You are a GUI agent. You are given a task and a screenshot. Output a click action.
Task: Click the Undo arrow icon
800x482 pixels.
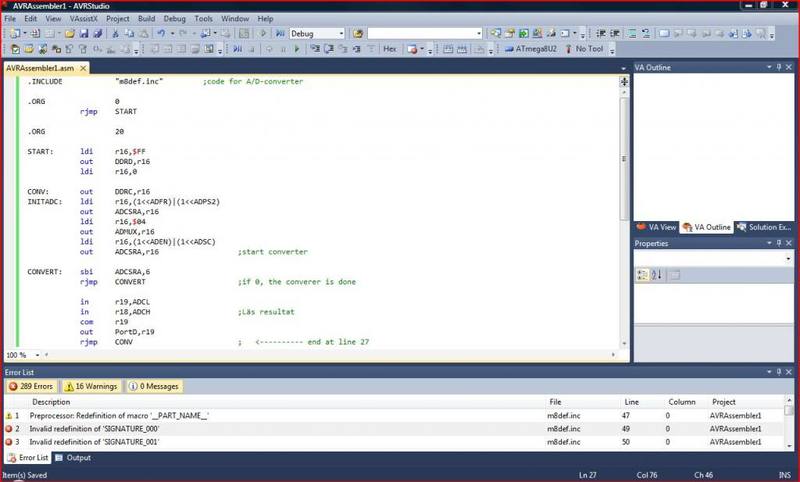(x=161, y=34)
